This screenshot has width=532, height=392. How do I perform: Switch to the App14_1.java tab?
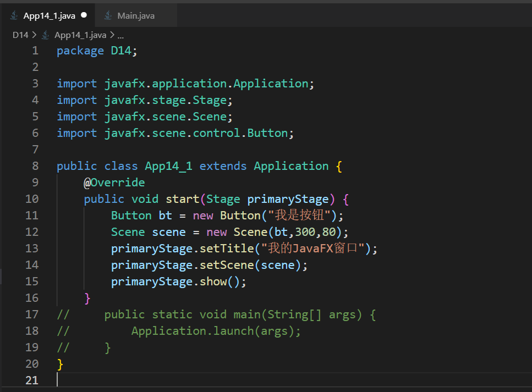49,15
